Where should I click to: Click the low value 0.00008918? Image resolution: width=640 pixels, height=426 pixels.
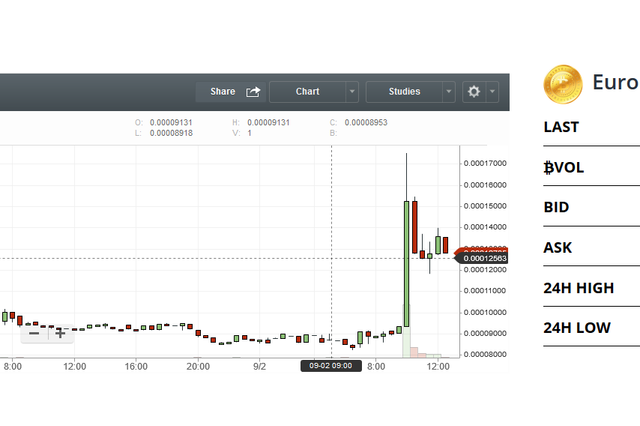[x=171, y=133]
